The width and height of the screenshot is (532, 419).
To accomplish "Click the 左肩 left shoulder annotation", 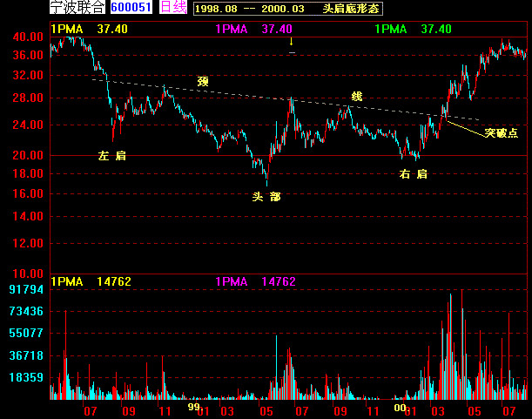I will 112,156.
